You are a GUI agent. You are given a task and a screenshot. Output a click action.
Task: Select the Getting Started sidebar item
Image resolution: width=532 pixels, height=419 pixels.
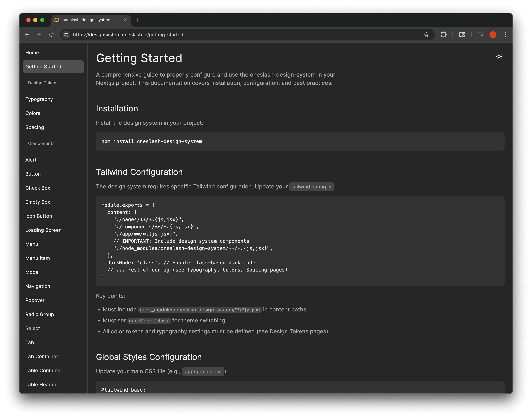(x=43, y=66)
